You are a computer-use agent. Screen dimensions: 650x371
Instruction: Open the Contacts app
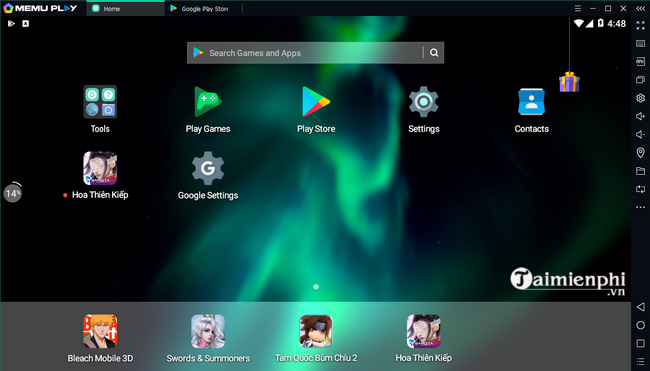point(531,102)
